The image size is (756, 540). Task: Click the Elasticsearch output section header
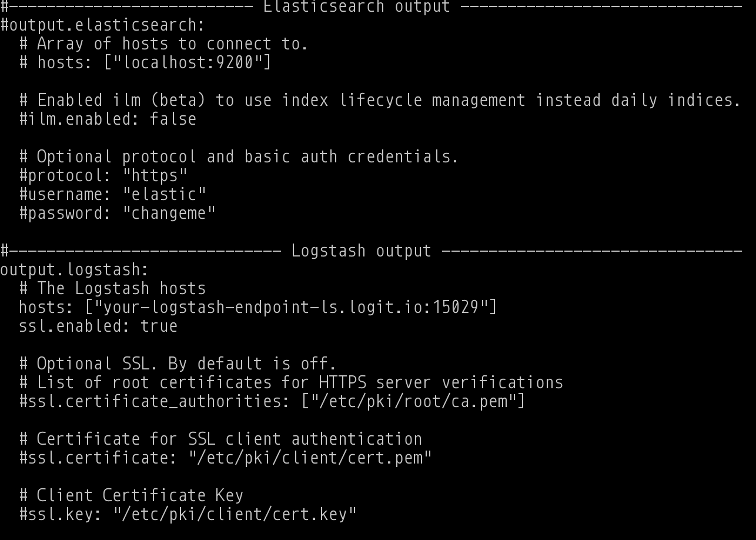tap(356, 6)
